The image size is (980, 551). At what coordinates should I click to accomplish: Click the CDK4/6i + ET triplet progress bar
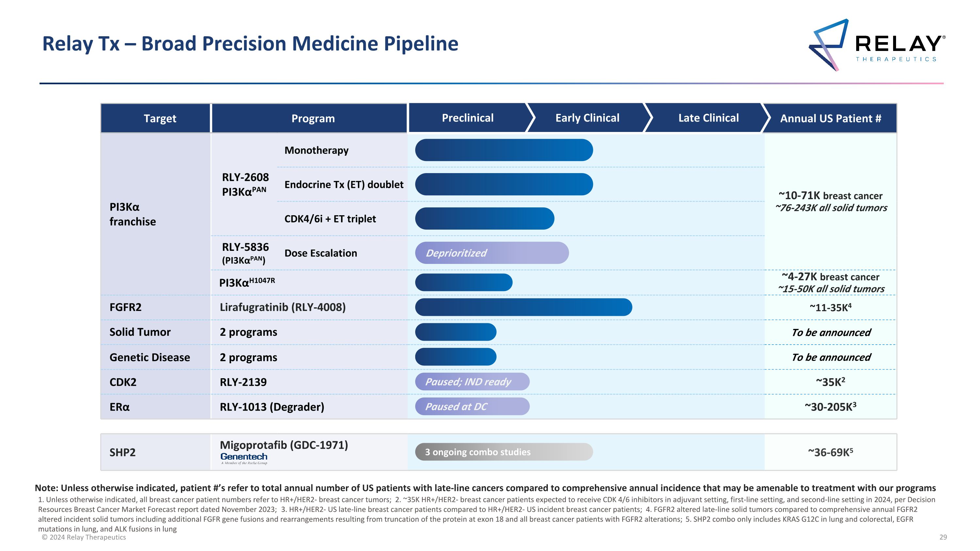484,219
